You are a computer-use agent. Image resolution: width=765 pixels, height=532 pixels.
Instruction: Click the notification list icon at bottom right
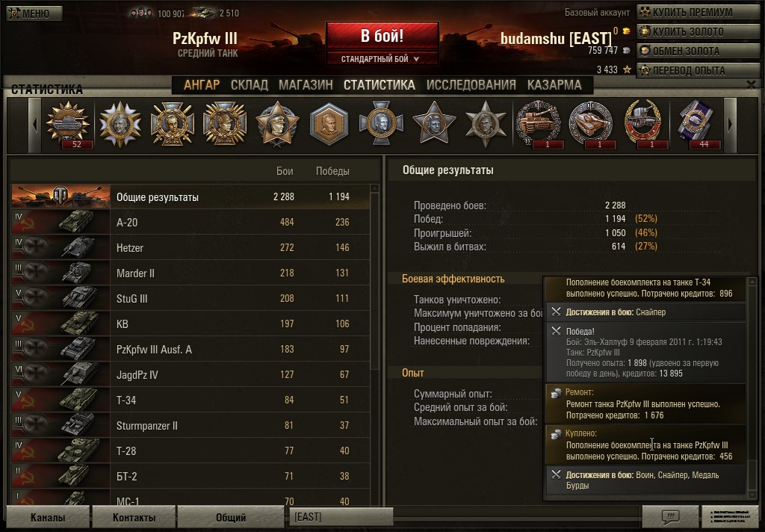pos(731,516)
